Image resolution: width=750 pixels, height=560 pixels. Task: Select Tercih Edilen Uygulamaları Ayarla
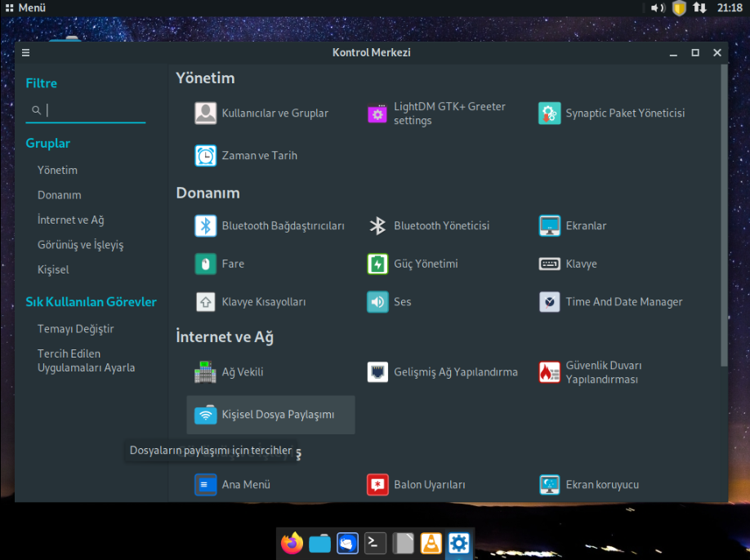[86, 361]
